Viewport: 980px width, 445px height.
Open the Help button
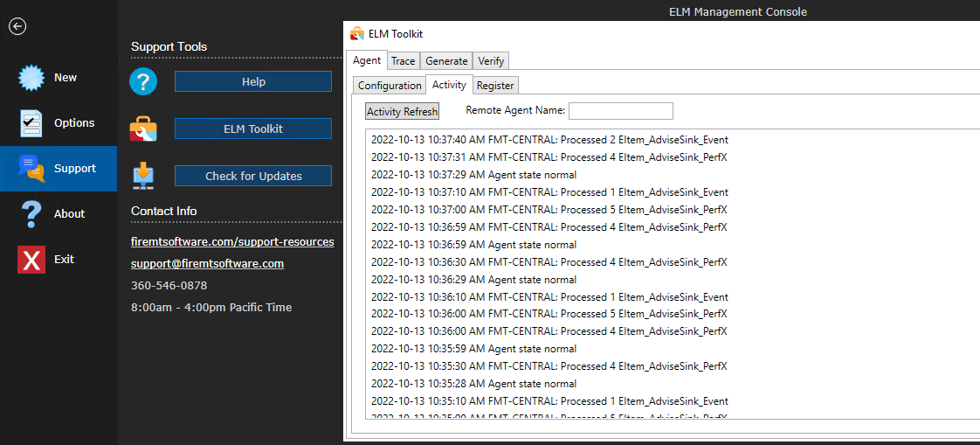[x=253, y=81]
